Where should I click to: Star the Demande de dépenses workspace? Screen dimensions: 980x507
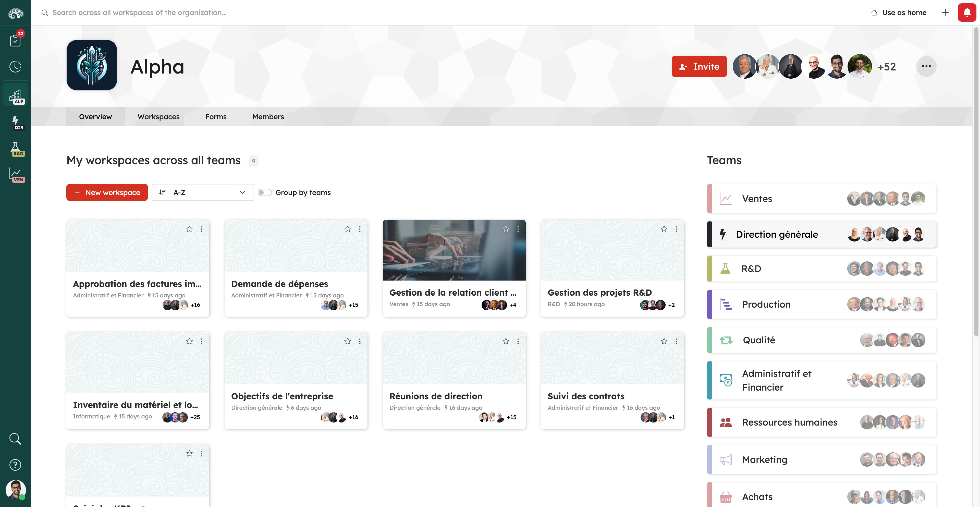(347, 229)
